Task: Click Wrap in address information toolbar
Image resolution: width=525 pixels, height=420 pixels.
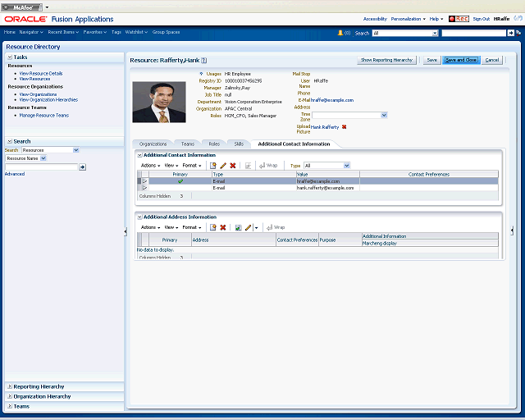Action: click(276, 227)
